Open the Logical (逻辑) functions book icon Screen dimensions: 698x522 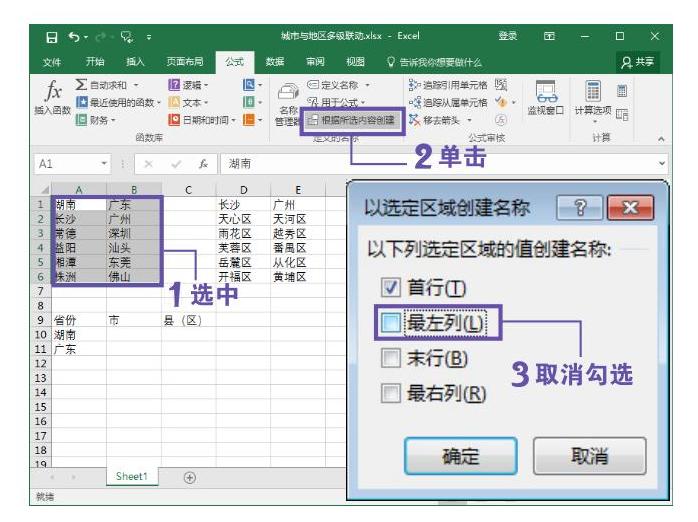coord(174,85)
